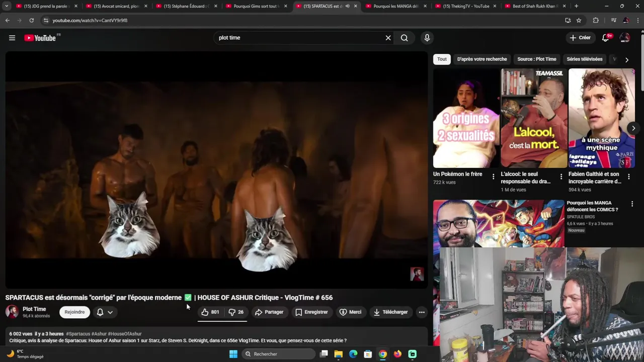Screen dimensions: 644x362
Task: Click the taskbar Rechercher search box
Action: coord(278,354)
